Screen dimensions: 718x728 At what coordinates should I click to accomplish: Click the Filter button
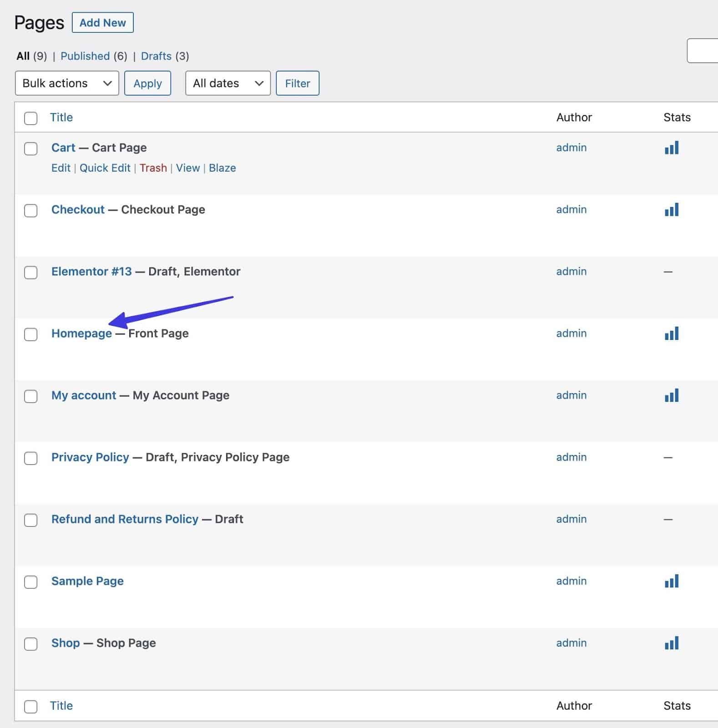pyautogui.click(x=298, y=83)
